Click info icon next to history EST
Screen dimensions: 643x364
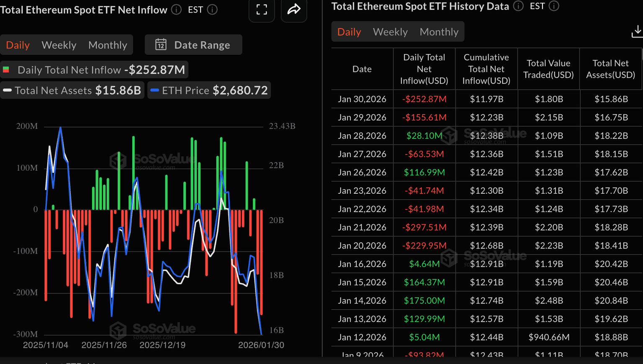(x=554, y=6)
